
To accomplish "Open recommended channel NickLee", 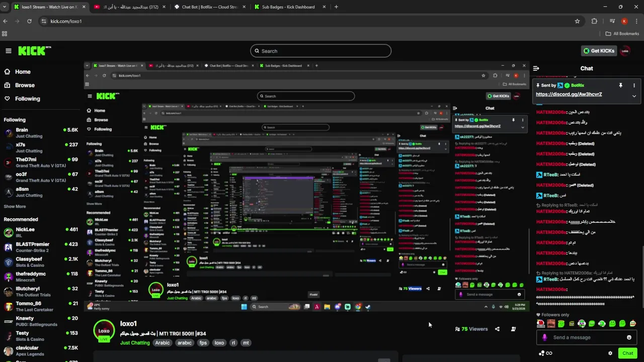I will pyautogui.click(x=40, y=232).
